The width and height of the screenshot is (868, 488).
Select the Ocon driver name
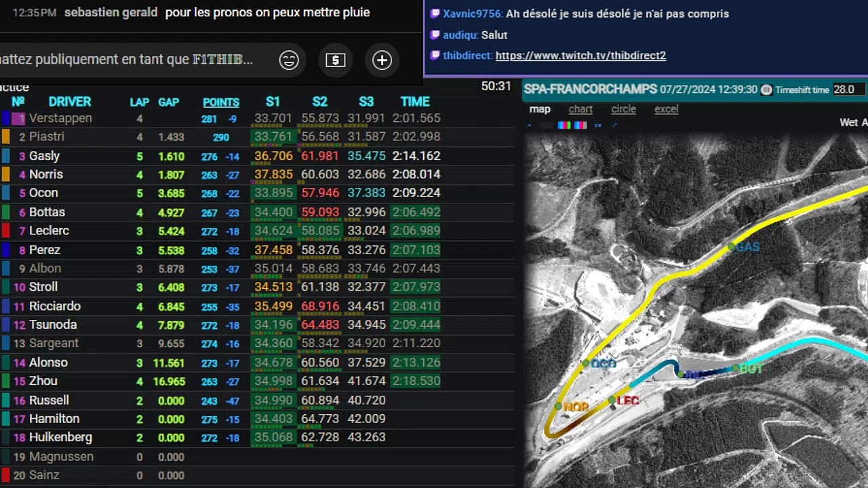(x=43, y=193)
